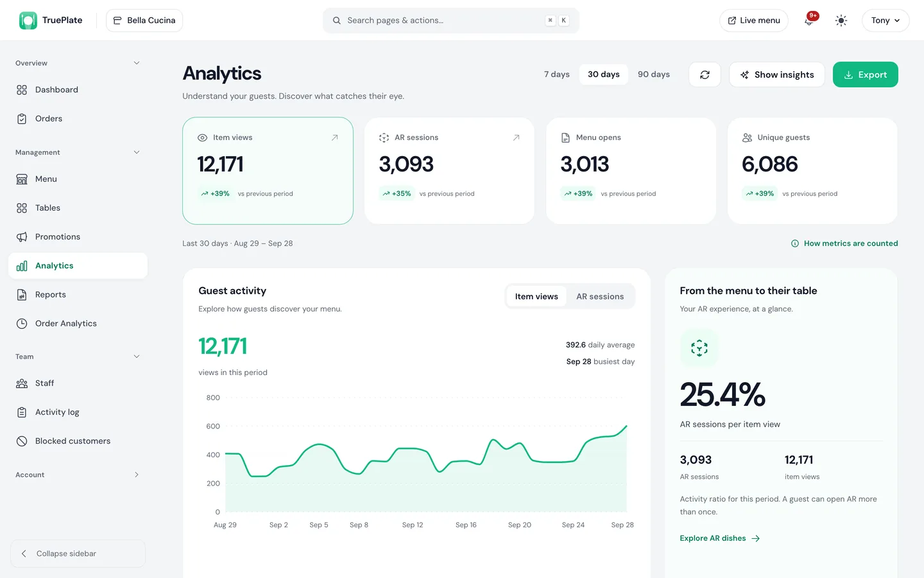The image size is (924, 578).
Task: Open the Tony user dropdown
Action: tap(886, 21)
